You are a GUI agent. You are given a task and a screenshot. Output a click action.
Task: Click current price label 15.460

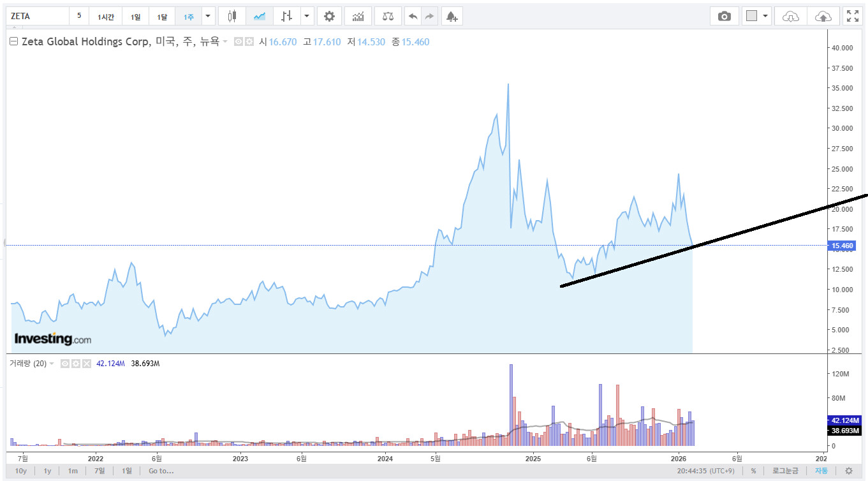pos(842,246)
